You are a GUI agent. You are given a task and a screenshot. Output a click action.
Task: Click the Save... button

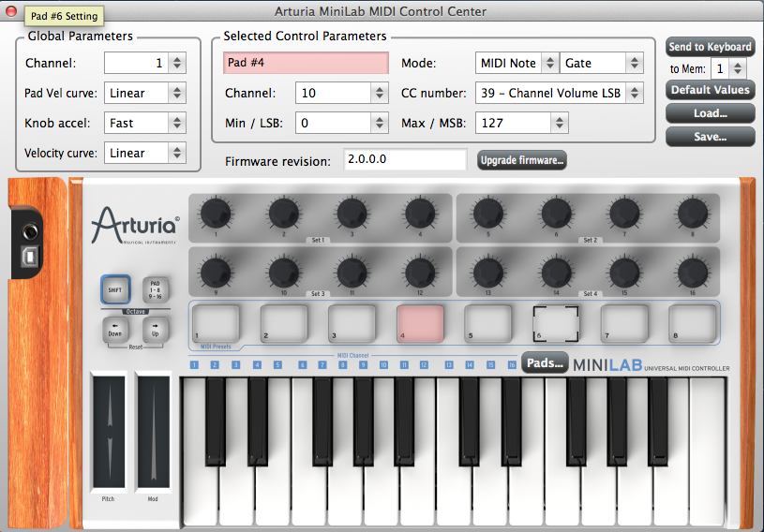point(710,137)
